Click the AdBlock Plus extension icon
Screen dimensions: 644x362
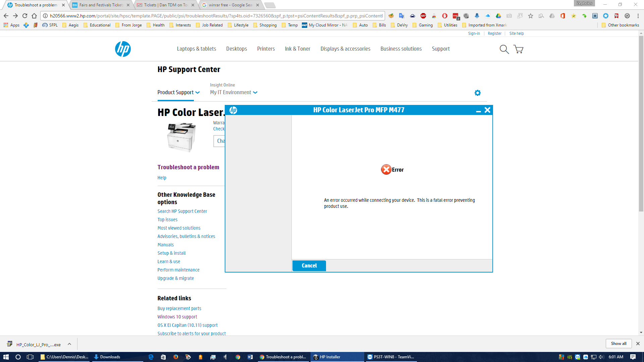tap(423, 16)
